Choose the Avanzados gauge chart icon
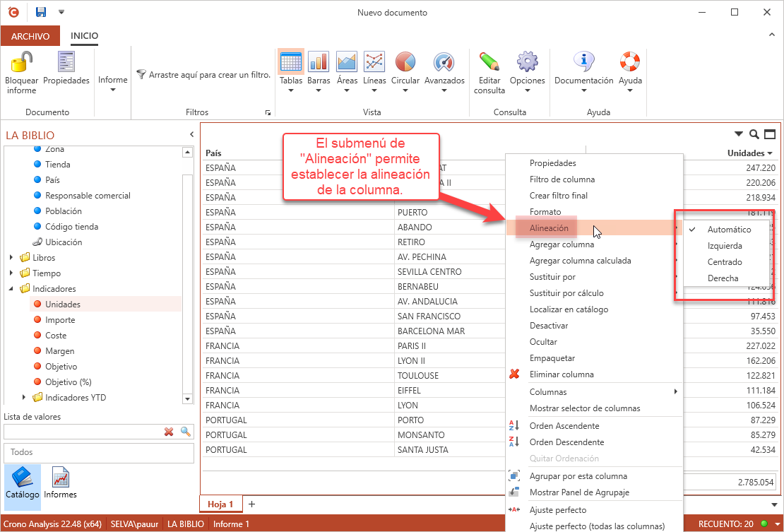Image resolution: width=784 pixels, height=532 pixels. [x=444, y=62]
